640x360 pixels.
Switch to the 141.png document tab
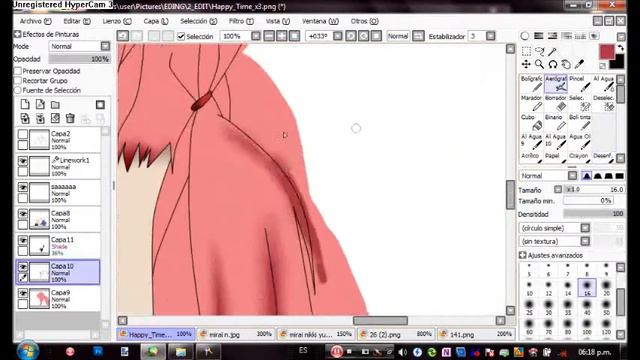coord(475,334)
